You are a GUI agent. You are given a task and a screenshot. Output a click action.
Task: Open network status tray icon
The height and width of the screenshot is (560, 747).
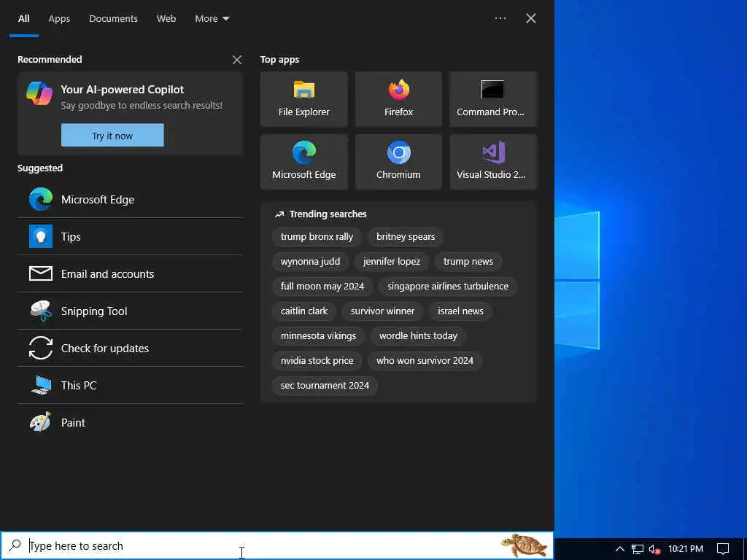(638, 549)
